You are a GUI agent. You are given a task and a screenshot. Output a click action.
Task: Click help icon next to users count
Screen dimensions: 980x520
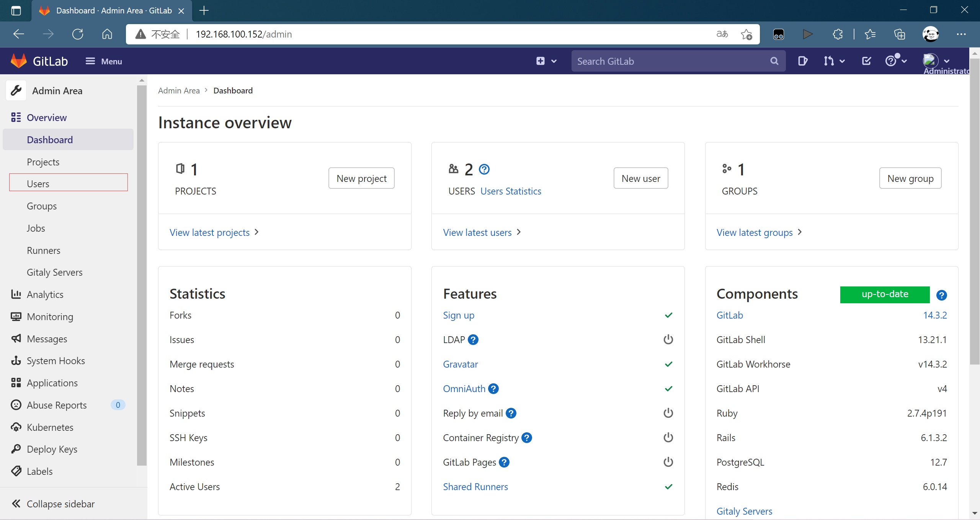pos(484,169)
